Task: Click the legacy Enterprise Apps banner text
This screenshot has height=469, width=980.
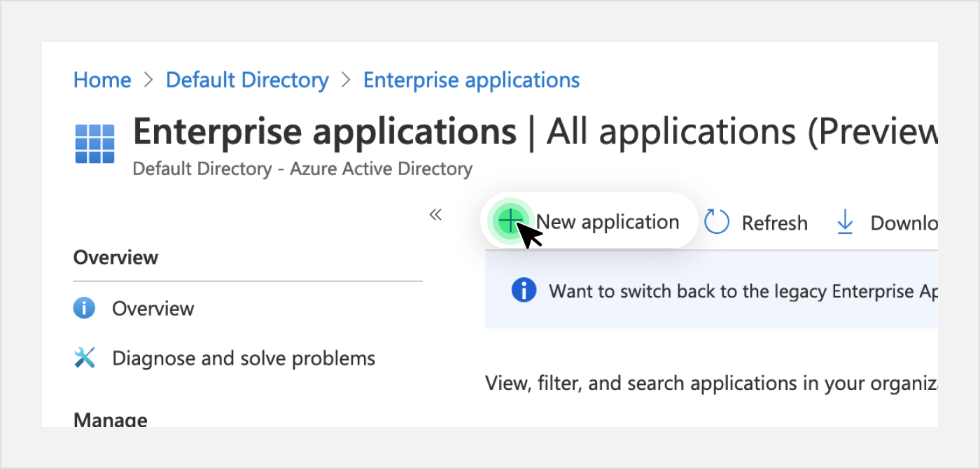Action: coord(742,290)
